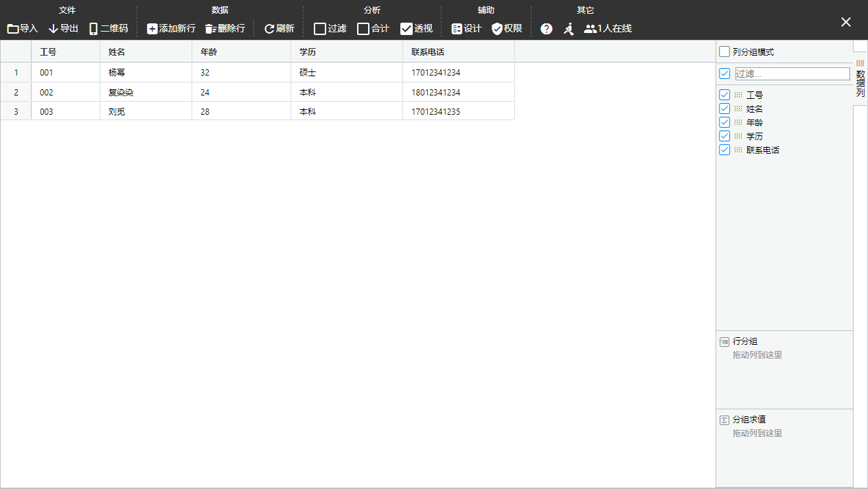This screenshot has width=868, height=489.
Task: Click the help question mark icon
Action: (x=547, y=29)
